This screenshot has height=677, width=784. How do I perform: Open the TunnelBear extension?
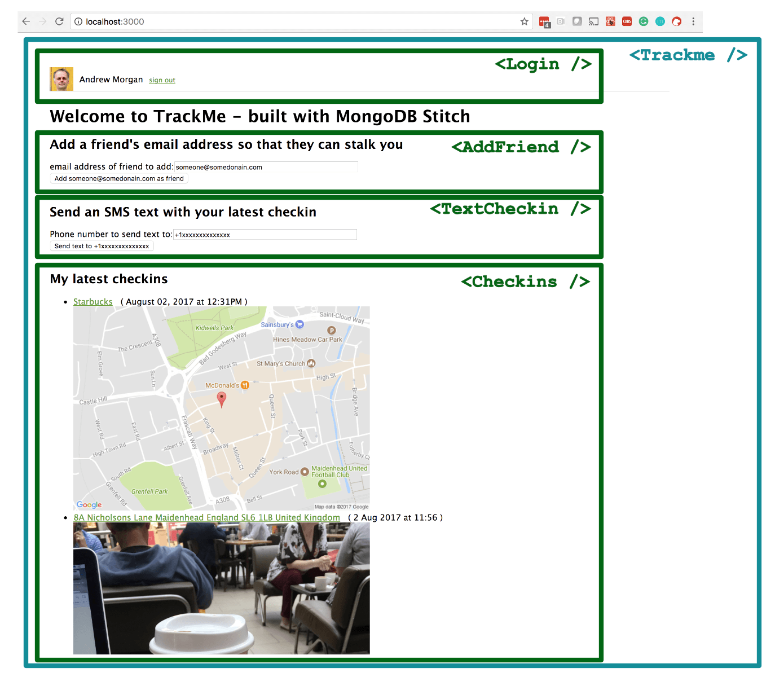(676, 21)
